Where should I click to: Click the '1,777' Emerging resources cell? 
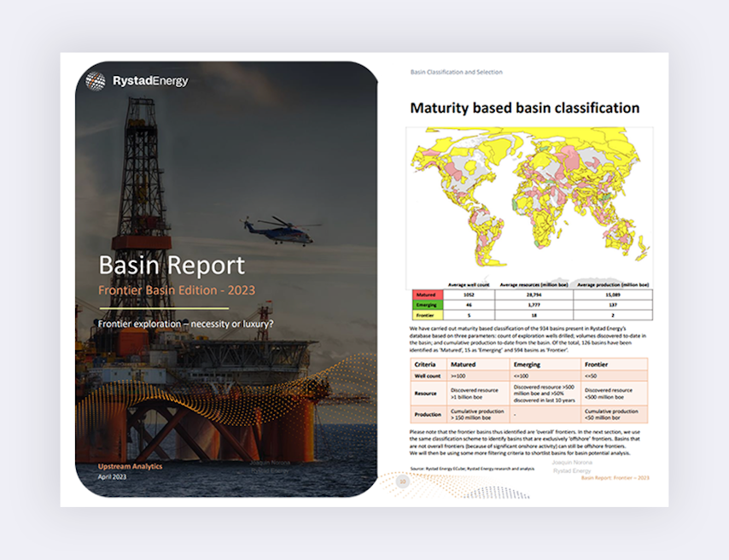[x=534, y=305]
